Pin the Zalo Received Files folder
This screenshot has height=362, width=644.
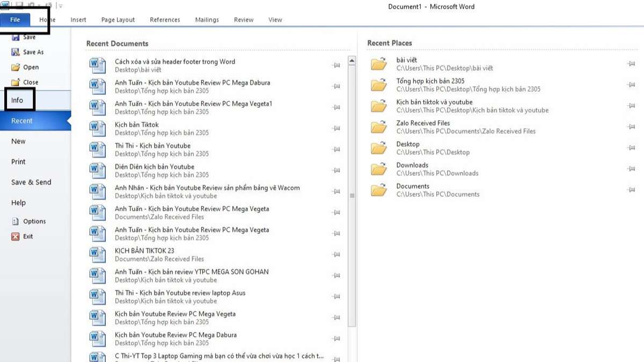631,127
